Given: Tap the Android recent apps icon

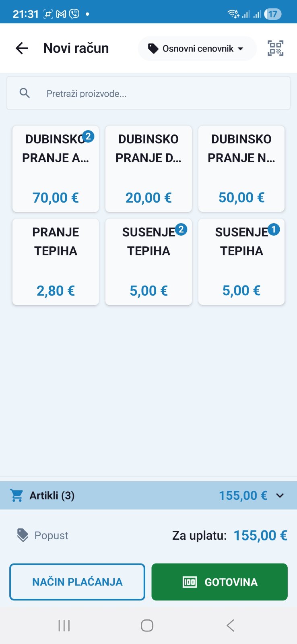Looking at the screenshot, I should click(x=64, y=625).
